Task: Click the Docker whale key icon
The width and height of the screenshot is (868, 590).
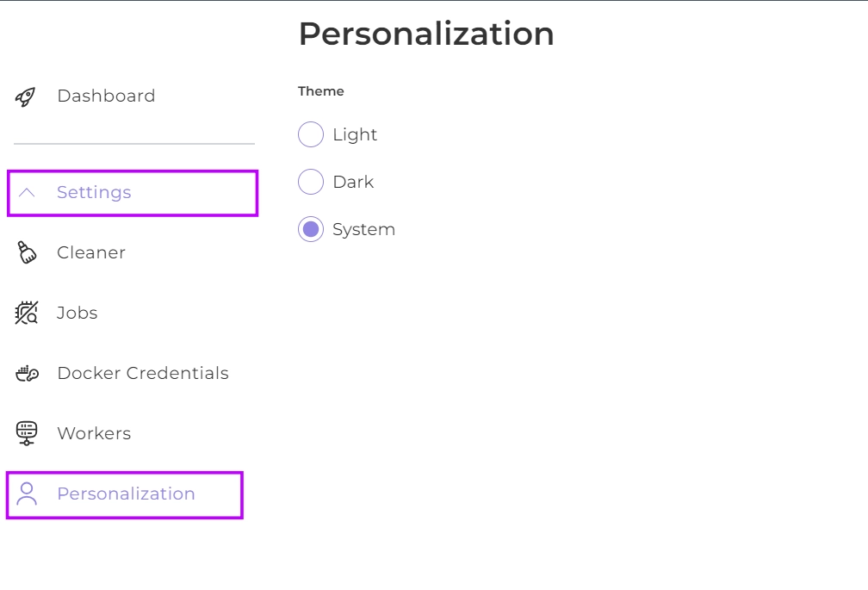Action: click(x=27, y=373)
